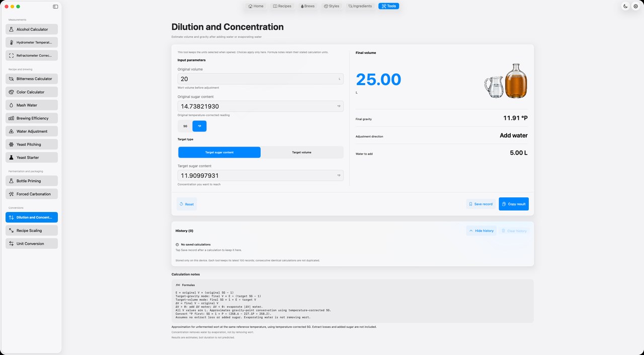Open the Recipe Scaling tool
Viewport: 644px width, 355px height.
pyautogui.click(x=32, y=231)
